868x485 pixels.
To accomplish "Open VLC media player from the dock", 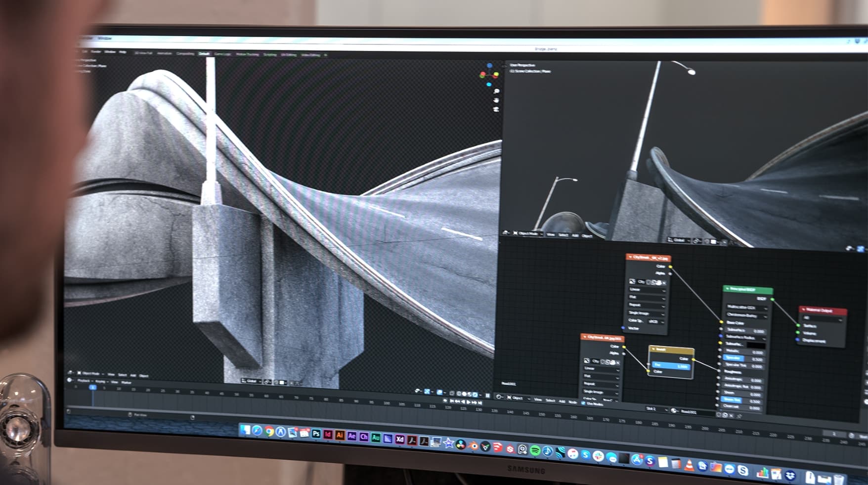I will click(689, 464).
